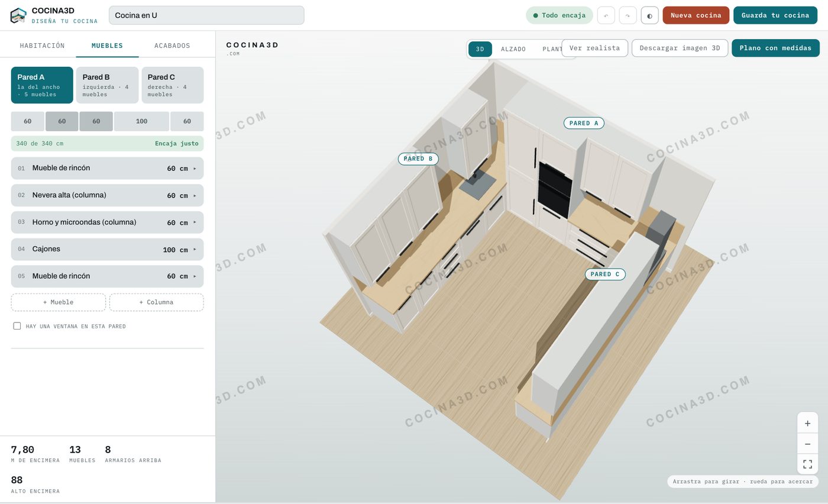This screenshot has width=828, height=504.
Task: Click the 340 de 340 cm text
Action: 40,144
